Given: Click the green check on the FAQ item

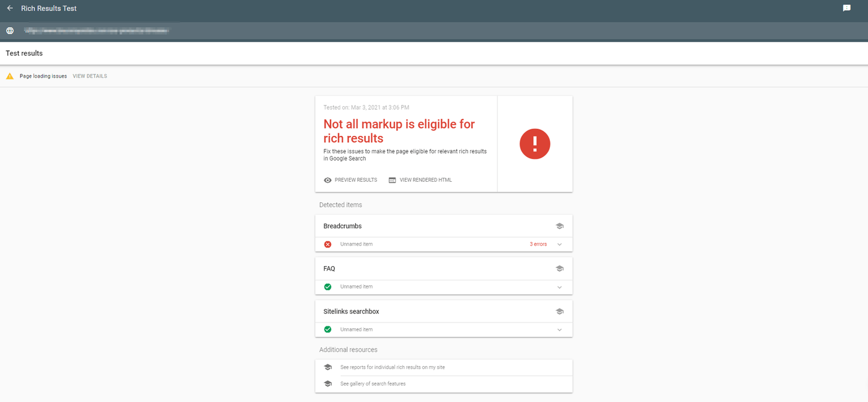Looking at the screenshot, I should click(327, 287).
